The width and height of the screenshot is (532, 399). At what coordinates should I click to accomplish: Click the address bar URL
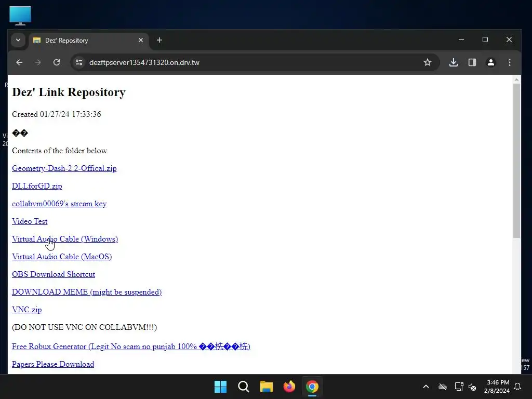pos(144,62)
